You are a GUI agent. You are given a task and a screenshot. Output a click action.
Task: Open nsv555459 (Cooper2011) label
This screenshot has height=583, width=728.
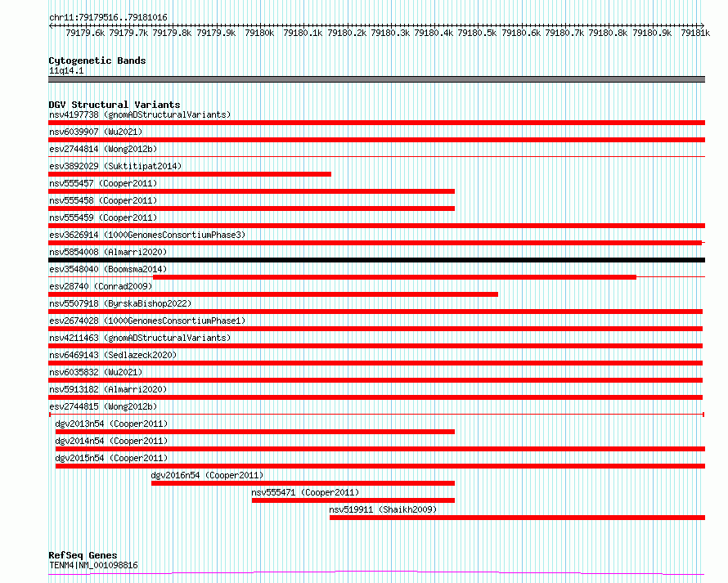pos(103,218)
